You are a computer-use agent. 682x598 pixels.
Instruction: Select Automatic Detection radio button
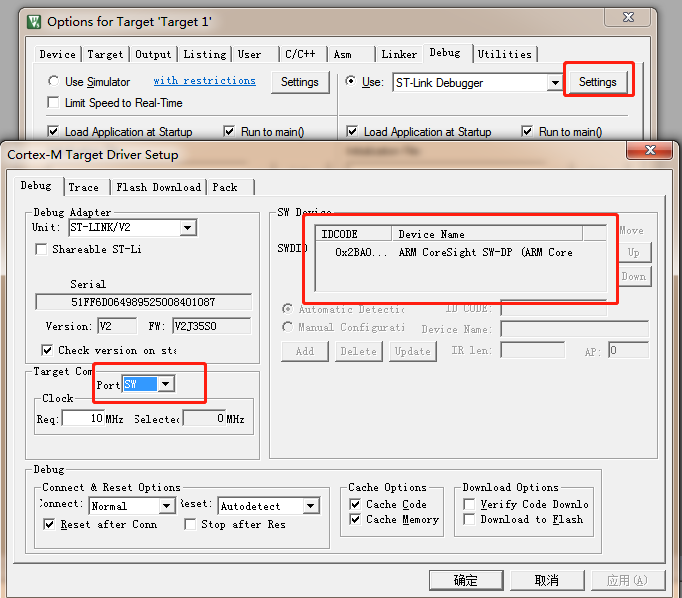pyautogui.click(x=287, y=309)
